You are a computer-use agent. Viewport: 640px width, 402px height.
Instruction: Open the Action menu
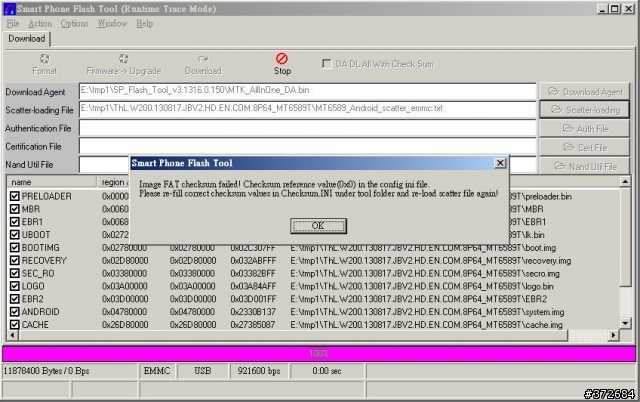[x=40, y=23]
